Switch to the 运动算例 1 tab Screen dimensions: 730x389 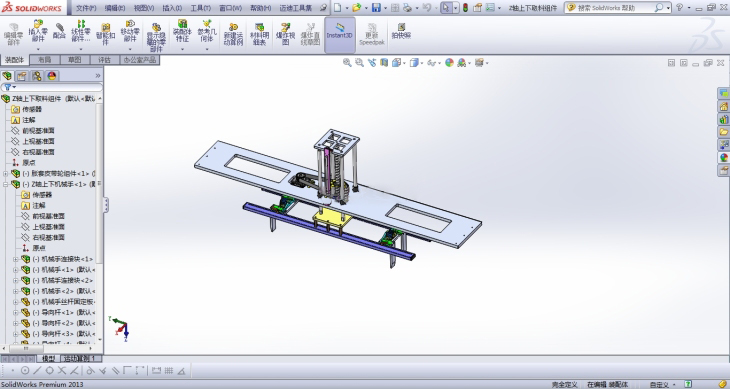[x=79, y=358]
